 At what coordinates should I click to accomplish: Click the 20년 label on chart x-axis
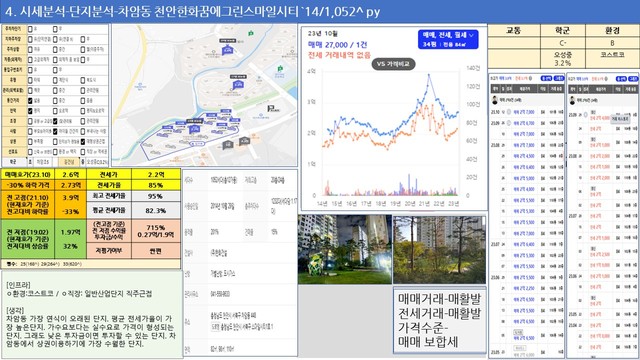[409, 203]
